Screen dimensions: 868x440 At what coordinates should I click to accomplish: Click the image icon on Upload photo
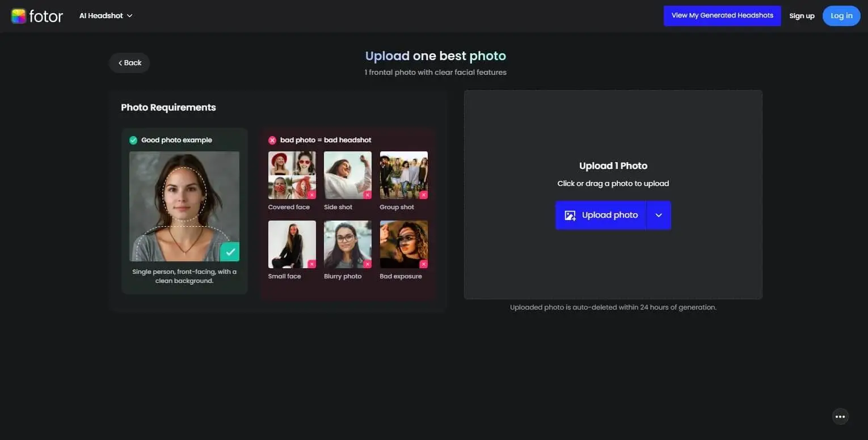pos(570,215)
